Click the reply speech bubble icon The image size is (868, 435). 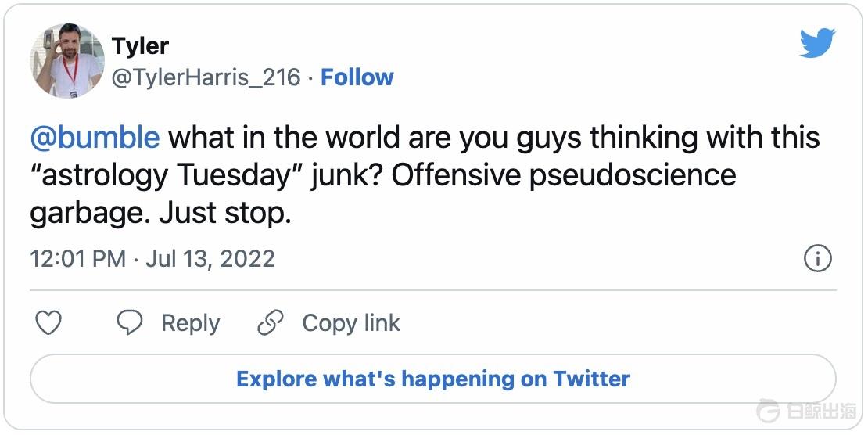(x=130, y=323)
